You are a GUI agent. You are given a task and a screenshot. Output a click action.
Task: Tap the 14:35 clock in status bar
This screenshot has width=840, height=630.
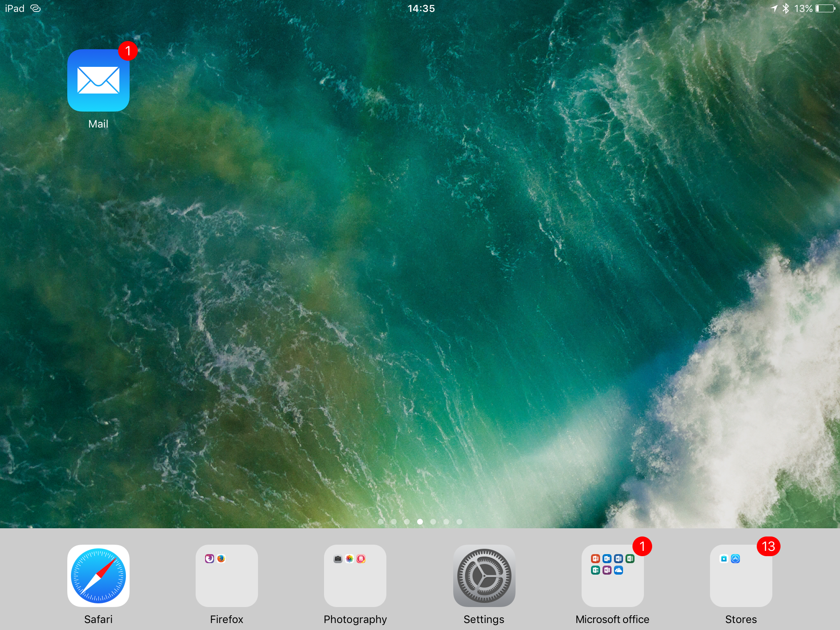[421, 9]
